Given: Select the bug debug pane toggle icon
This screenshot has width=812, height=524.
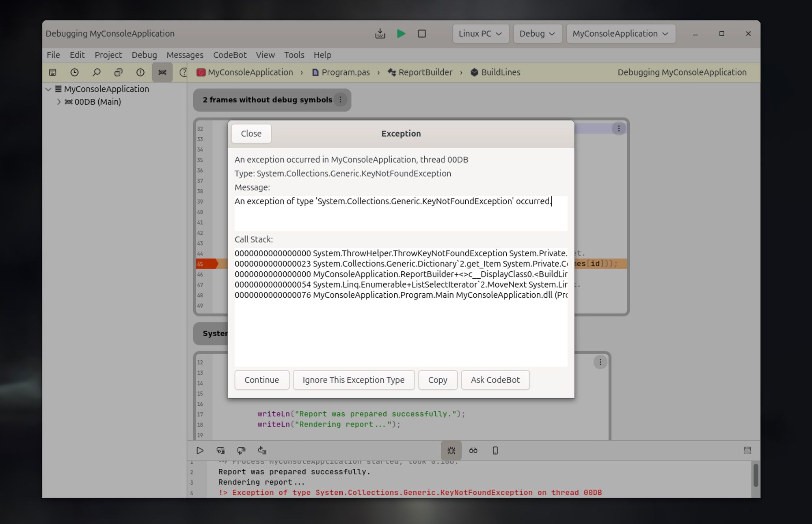Looking at the screenshot, I should [451, 450].
